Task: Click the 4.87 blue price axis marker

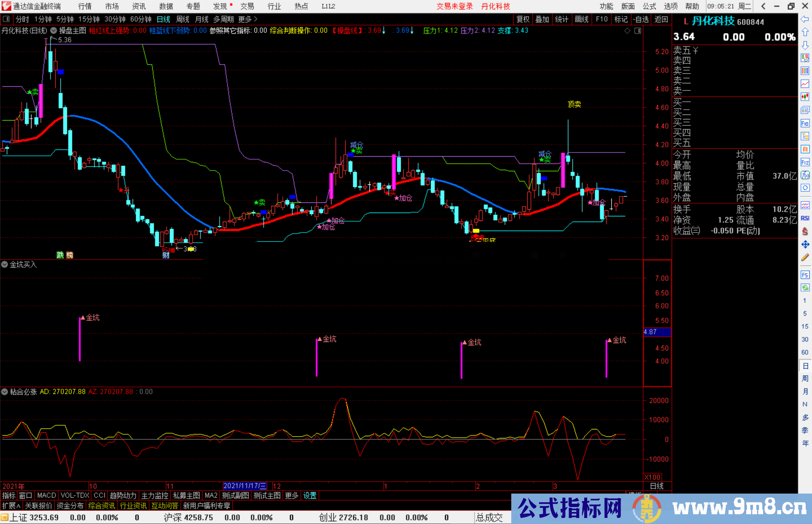Action: coord(657,332)
